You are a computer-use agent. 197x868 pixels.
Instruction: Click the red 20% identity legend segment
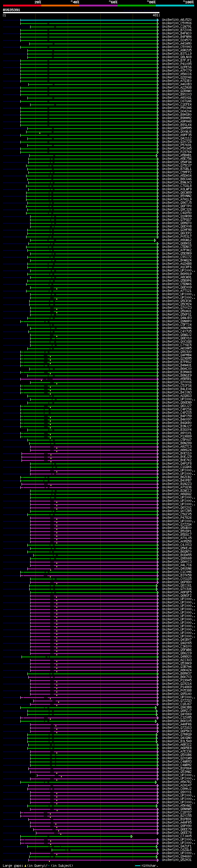pyautogui.click(x=22, y=6)
